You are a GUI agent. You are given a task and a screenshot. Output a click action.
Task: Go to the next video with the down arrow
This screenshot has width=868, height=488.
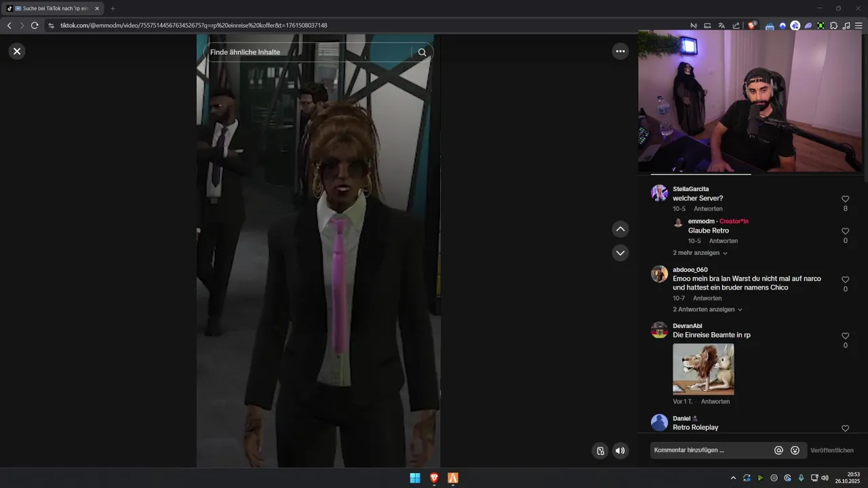[x=620, y=253]
